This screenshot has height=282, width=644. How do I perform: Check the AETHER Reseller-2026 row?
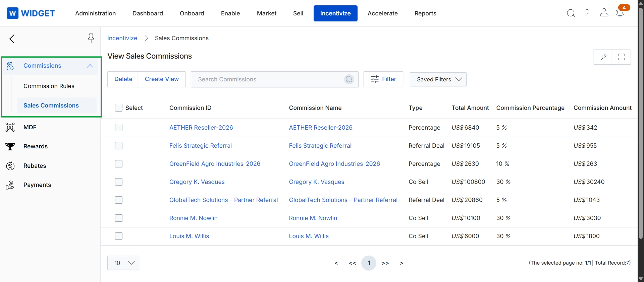point(119,128)
